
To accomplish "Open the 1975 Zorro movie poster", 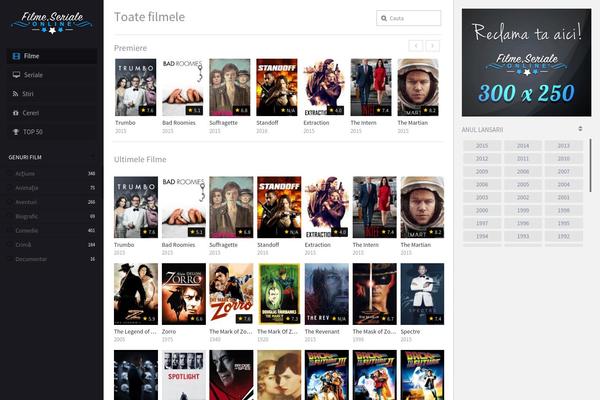I will pyautogui.click(x=184, y=294).
